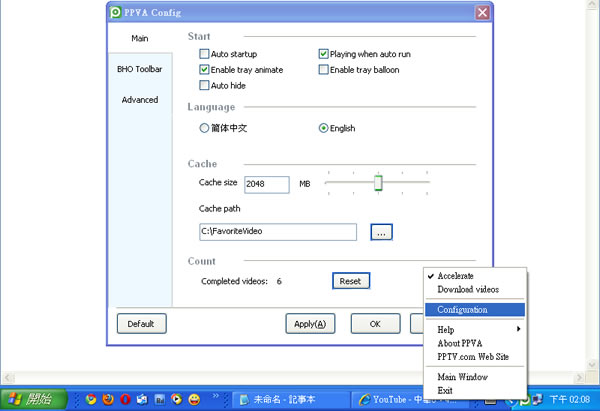The image size is (600, 411).
Task: Reset the completed videos count
Action: pos(351,281)
